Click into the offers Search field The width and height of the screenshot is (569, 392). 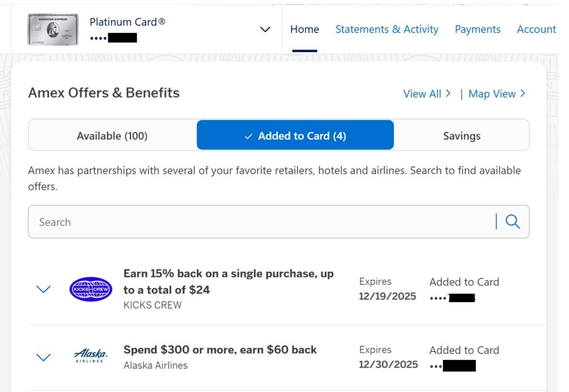(x=261, y=222)
